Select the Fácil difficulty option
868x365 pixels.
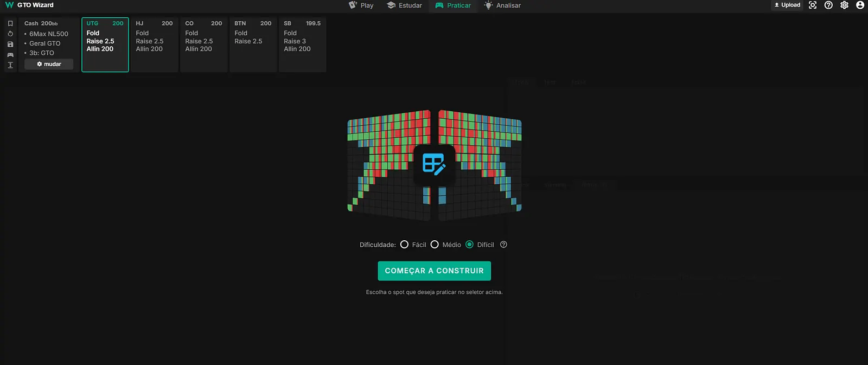405,245
